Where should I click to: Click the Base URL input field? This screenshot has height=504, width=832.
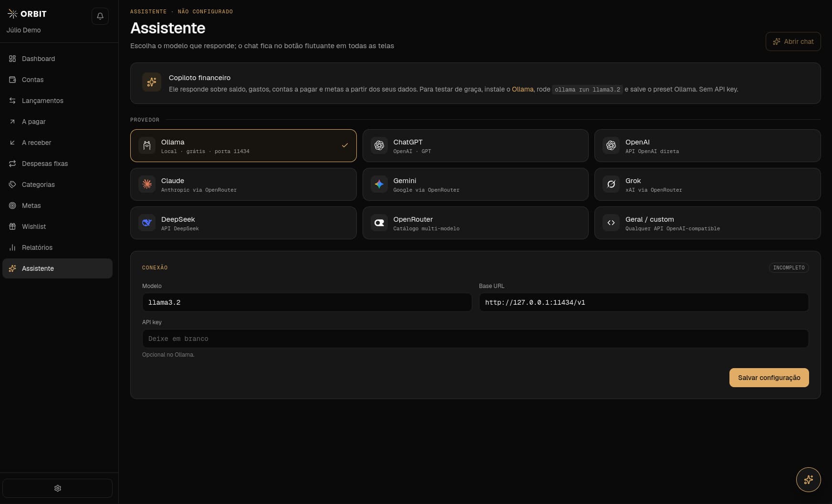[x=644, y=302]
